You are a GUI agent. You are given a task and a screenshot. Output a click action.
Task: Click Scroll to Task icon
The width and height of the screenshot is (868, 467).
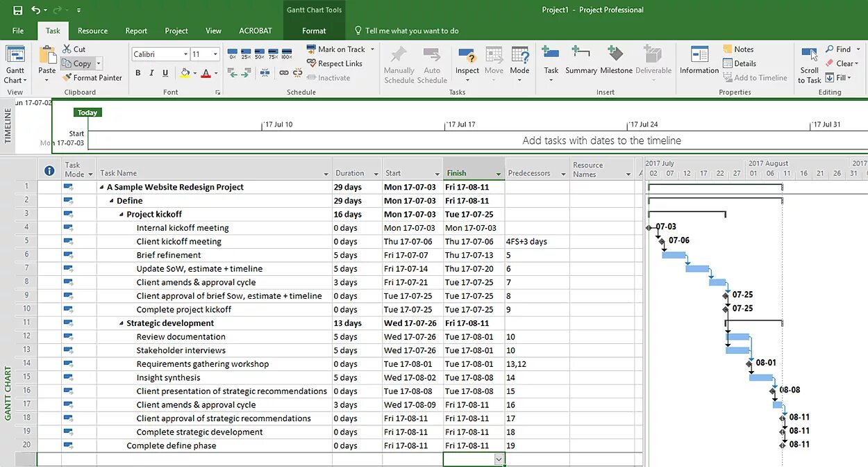tap(809, 56)
